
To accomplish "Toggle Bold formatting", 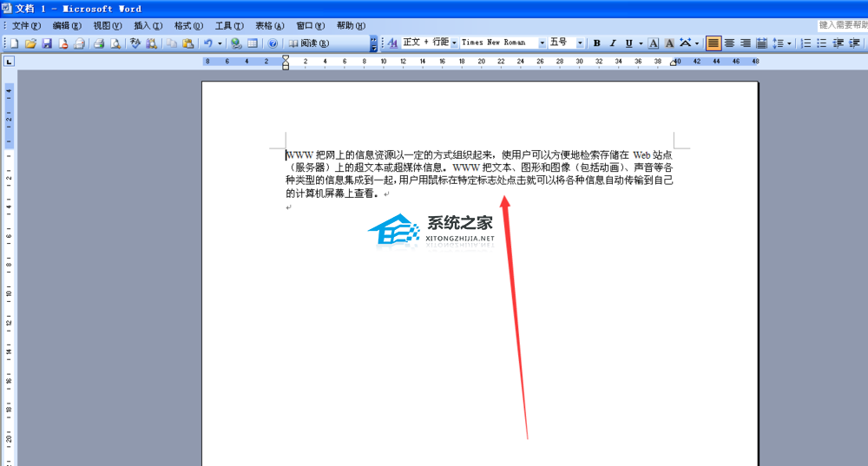I will (597, 43).
